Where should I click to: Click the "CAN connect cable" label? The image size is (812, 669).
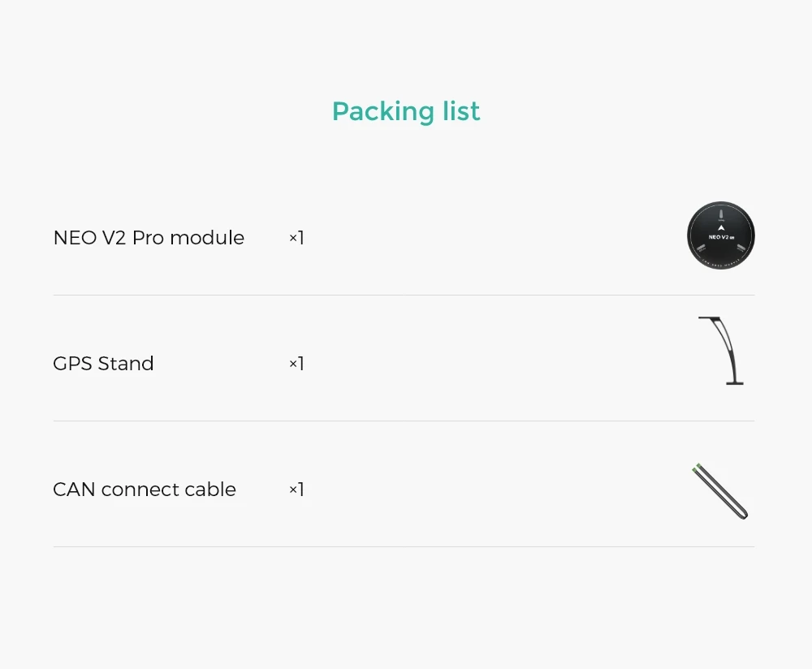(x=145, y=490)
